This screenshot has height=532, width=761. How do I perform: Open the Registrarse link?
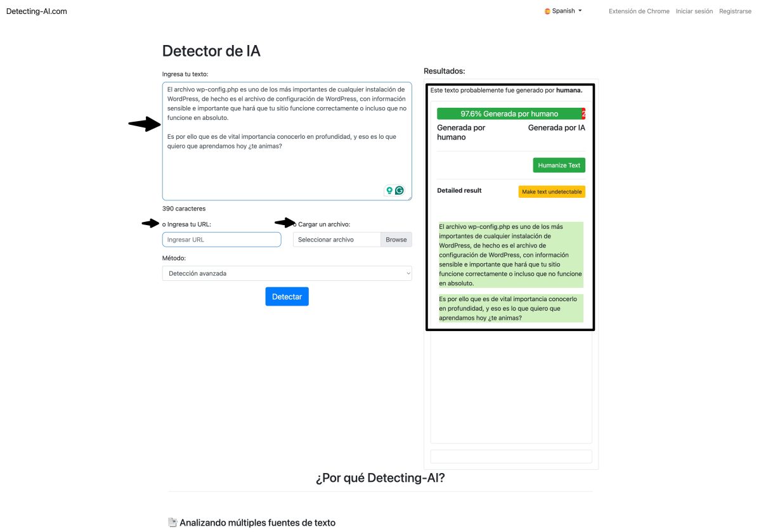tap(735, 11)
